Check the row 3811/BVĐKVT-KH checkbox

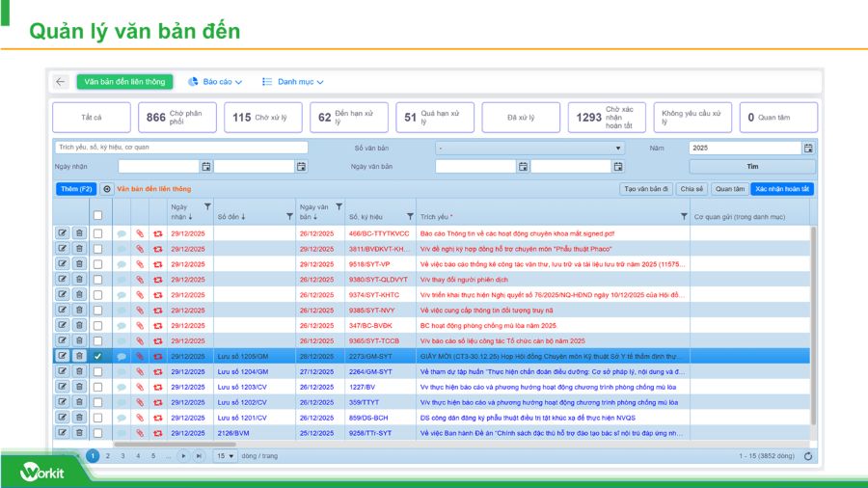[x=98, y=249]
